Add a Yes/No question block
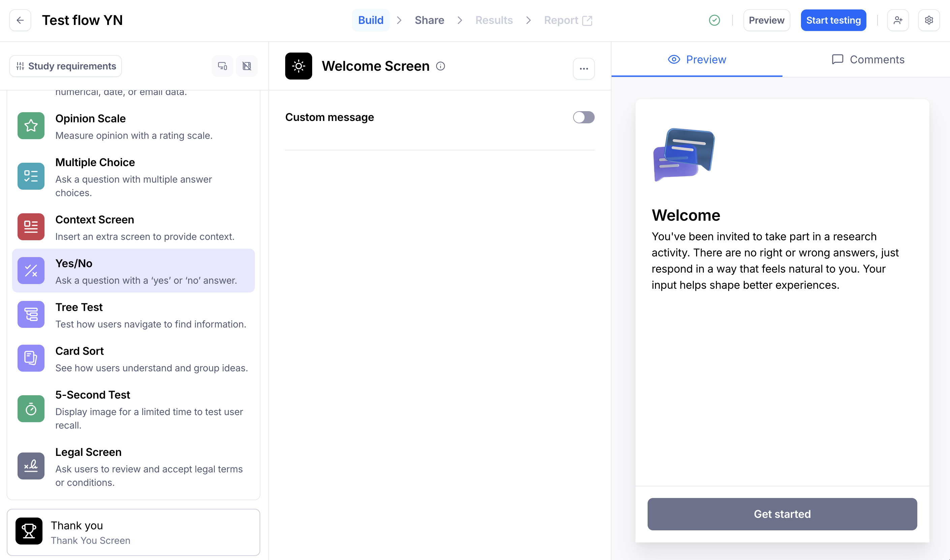This screenshot has height=560, width=950. (x=133, y=271)
